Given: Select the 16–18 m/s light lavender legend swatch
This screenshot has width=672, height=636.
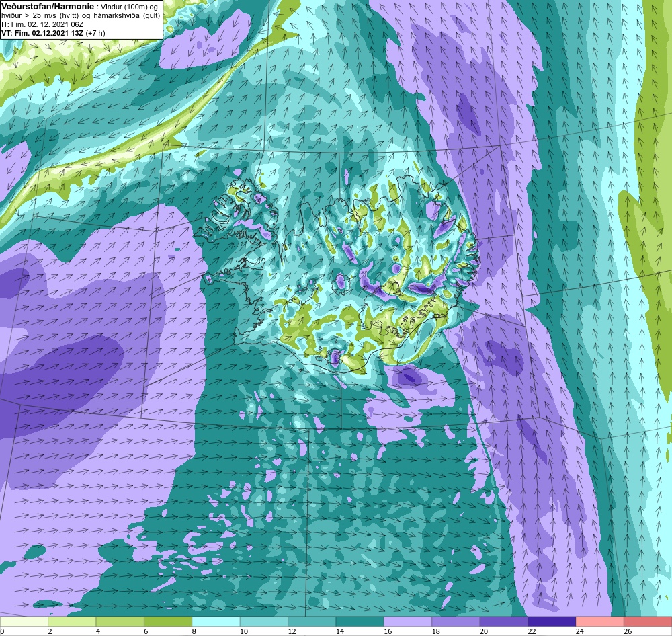Looking at the screenshot, I should click(x=408, y=621).
